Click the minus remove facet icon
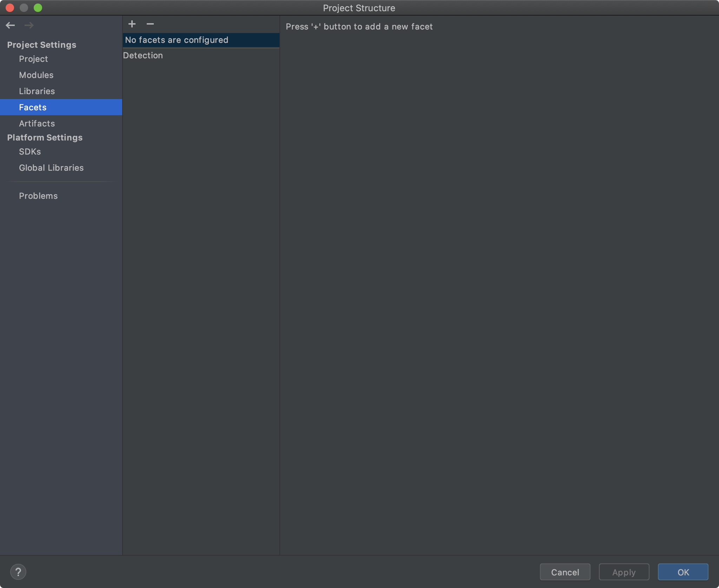Viewport: 719px width, 588px height. pyautogui.click(x=150, y=24)
